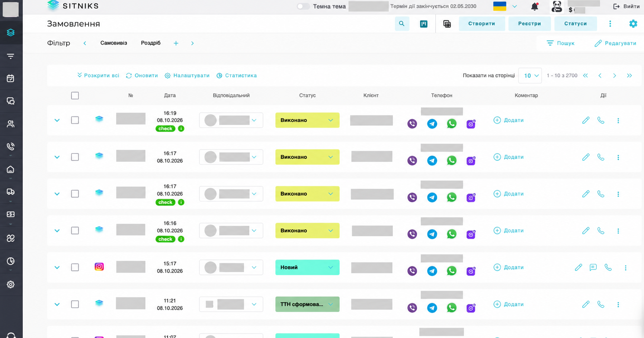Screen dimensions: 644x338
Task: Select all orders with header checkbox
Action: pyautogui.click(x=75, y=96)
